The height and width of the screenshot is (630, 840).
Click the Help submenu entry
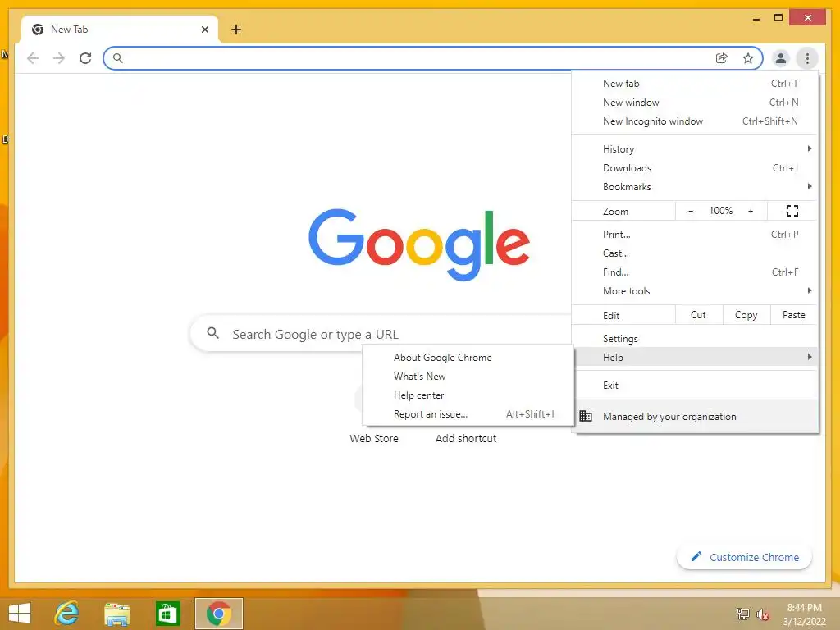[695, 357]
